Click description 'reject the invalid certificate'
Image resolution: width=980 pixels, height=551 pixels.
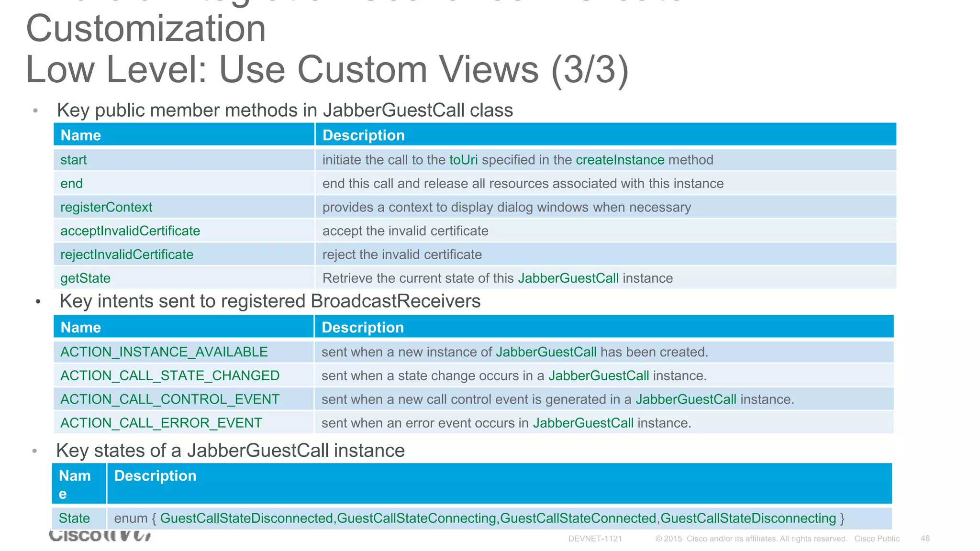(402, 254)
